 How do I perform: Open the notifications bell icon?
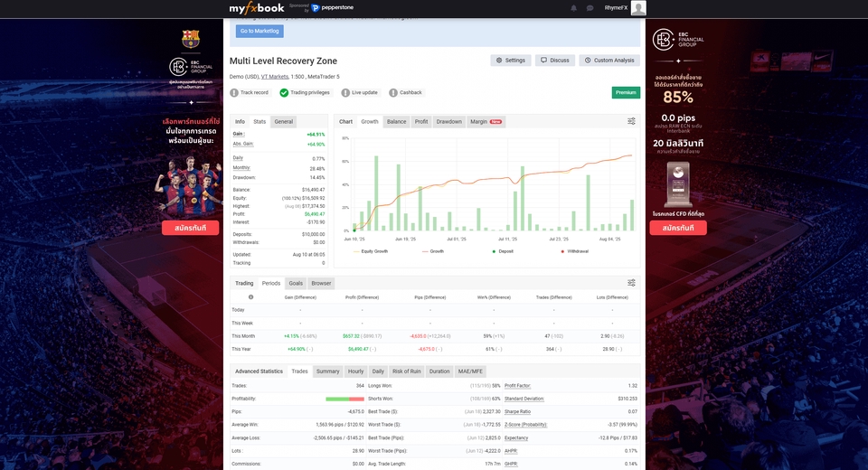click(x=573, y=8)
